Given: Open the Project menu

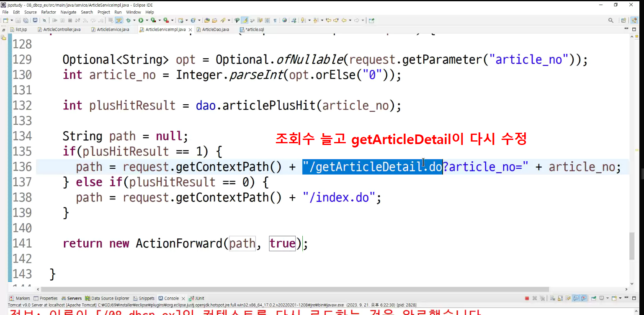Looking at the screenshot, I should (104, 12).
